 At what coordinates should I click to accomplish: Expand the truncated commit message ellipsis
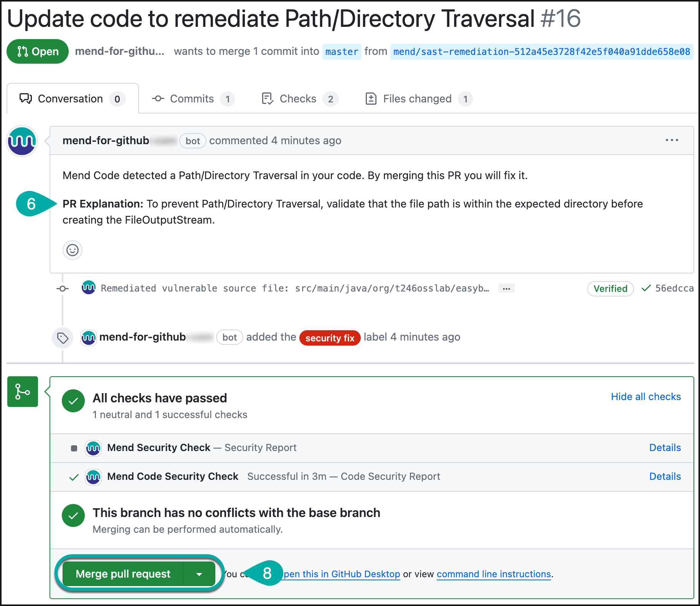[506, 288]
